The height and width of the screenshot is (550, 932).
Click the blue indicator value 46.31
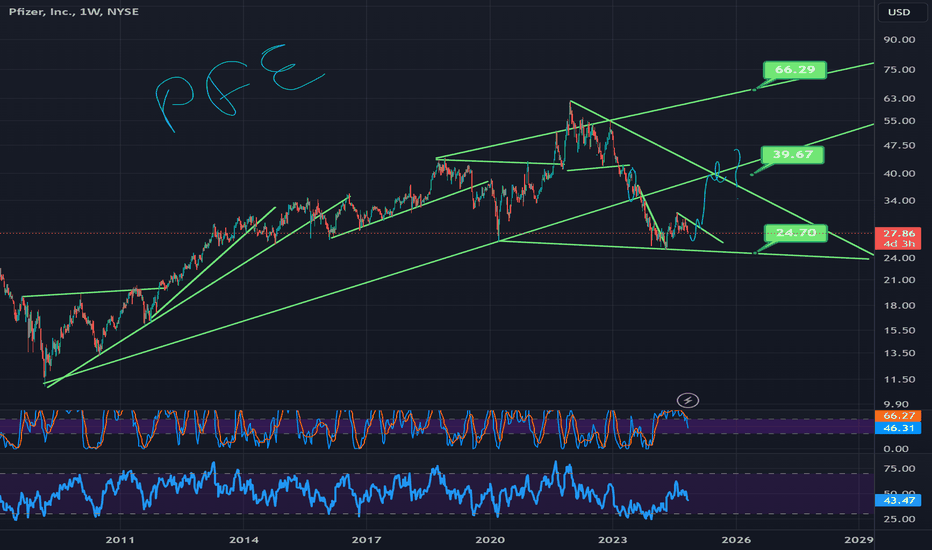899,428
